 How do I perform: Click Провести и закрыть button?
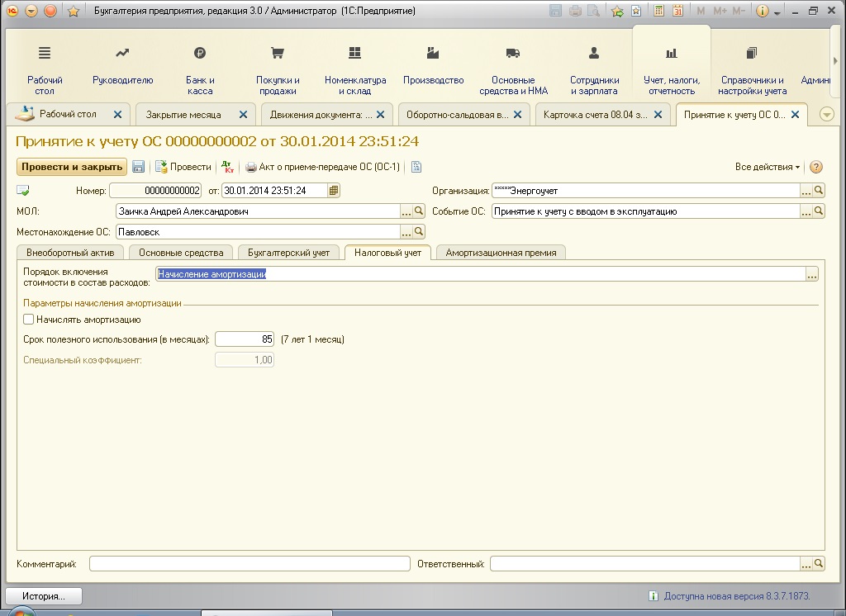click(72, 167)
